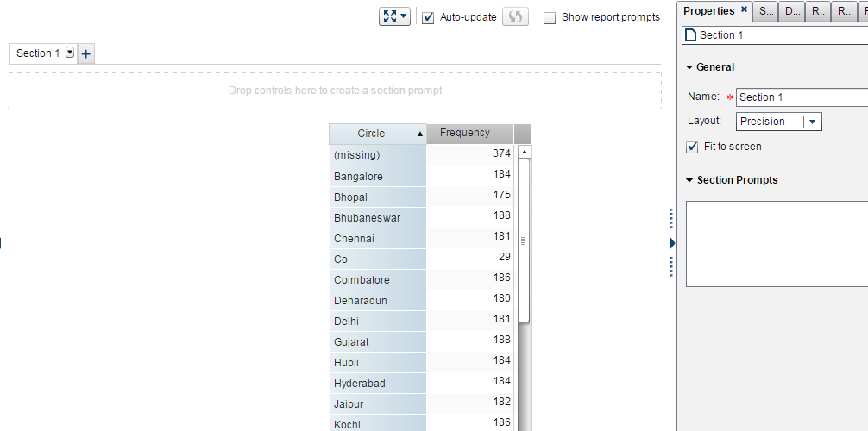Click the section Name input field
Screen dimensions: 868x431
(802, 97)
